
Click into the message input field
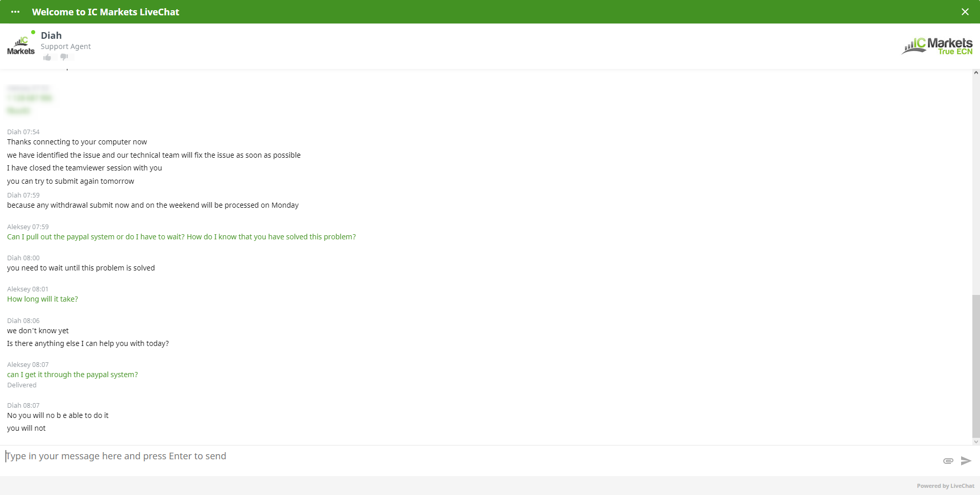coord(470,456)
